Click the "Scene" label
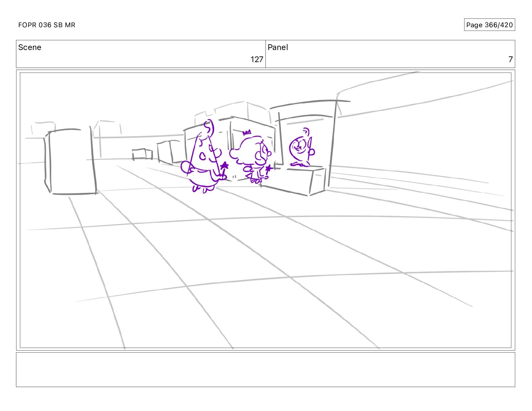This screenshot has height=411, width=532. (30, 47)
